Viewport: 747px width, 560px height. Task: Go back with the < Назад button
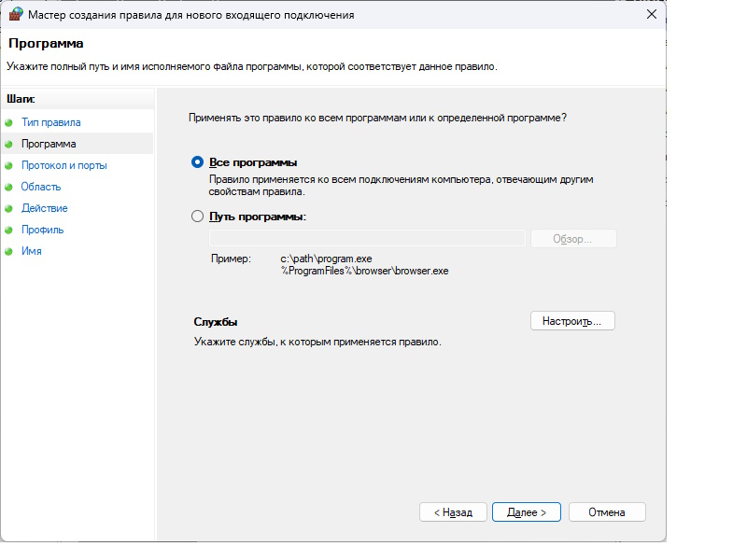[453, 512]
